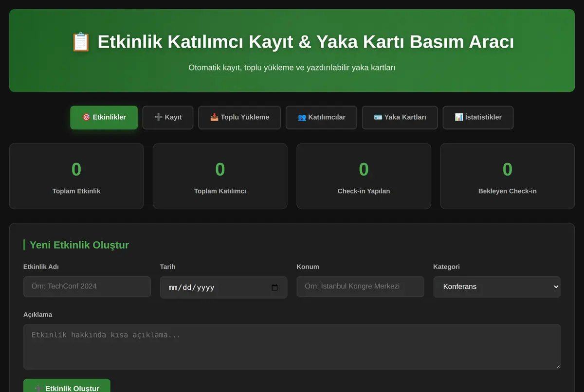Click the Check-in Yapılan stat card
The height and width of the screenshot is (392, 584).
pos(364,176)
